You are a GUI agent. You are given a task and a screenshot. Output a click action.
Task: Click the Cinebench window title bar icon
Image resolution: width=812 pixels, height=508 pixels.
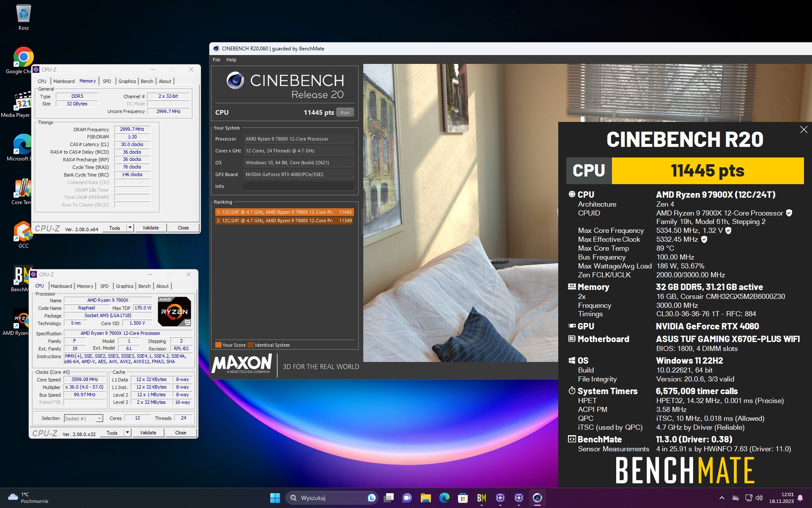pyautogui.click(x=216, y=49)
